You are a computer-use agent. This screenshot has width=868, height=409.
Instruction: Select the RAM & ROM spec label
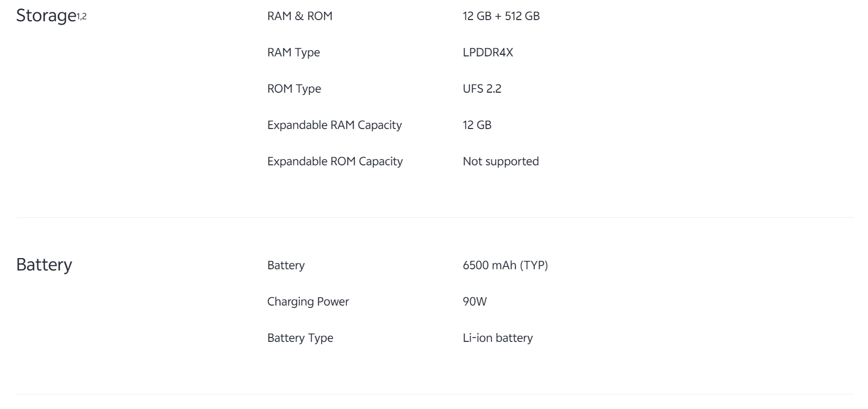pyautogui.click(x=299, y=16)
